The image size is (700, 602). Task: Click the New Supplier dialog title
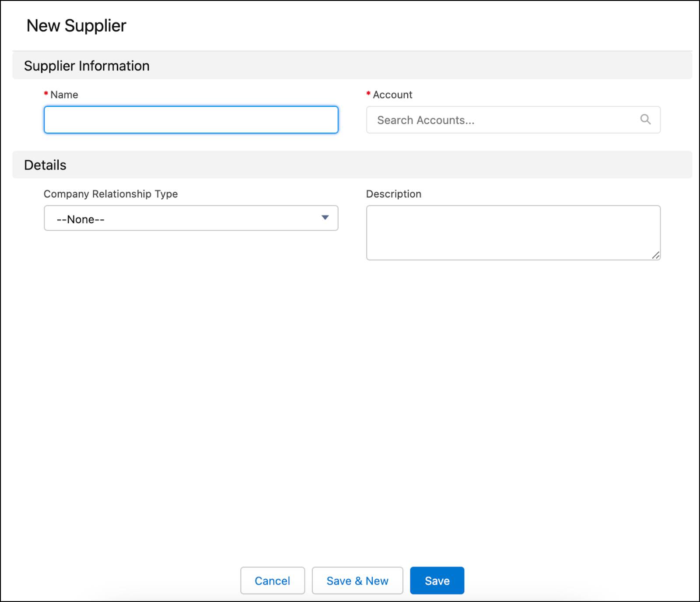pyautogui.click(x=76, y=25)
